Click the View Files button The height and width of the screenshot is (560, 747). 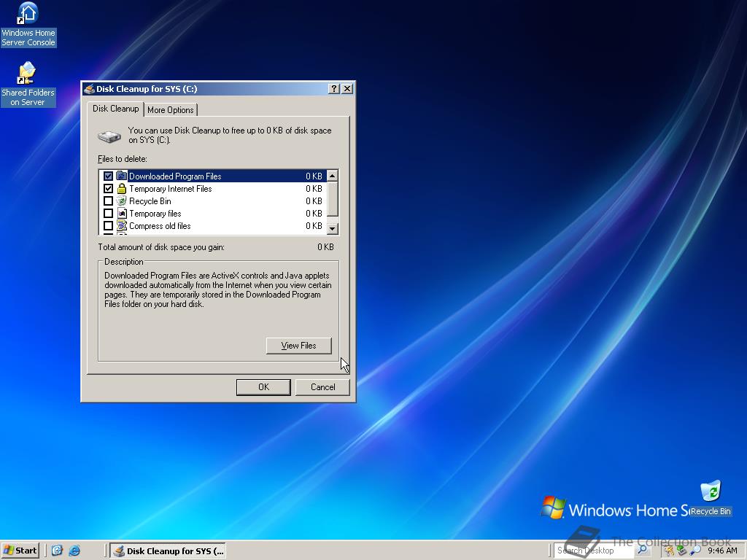[298, 346]
